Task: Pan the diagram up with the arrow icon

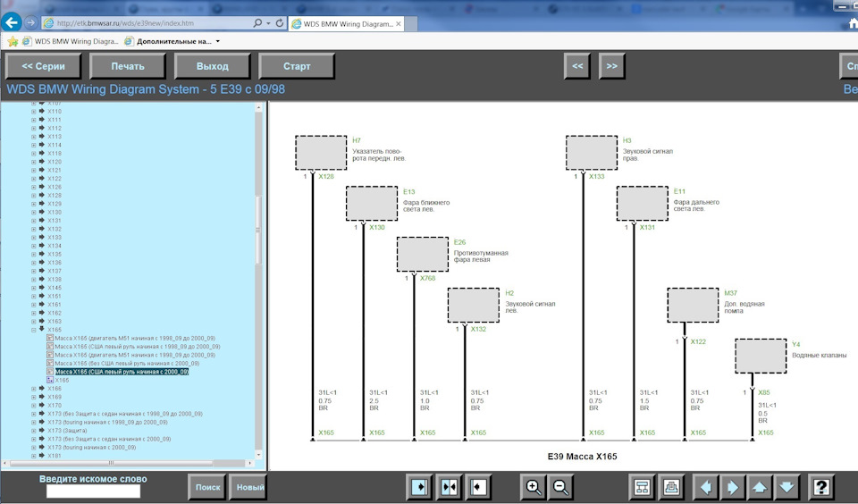Action: pos(760,487)
